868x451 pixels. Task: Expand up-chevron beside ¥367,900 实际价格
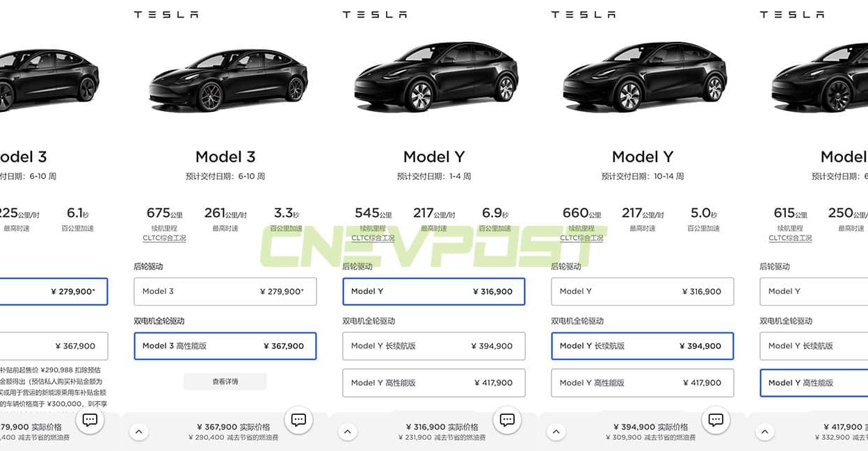138,432
